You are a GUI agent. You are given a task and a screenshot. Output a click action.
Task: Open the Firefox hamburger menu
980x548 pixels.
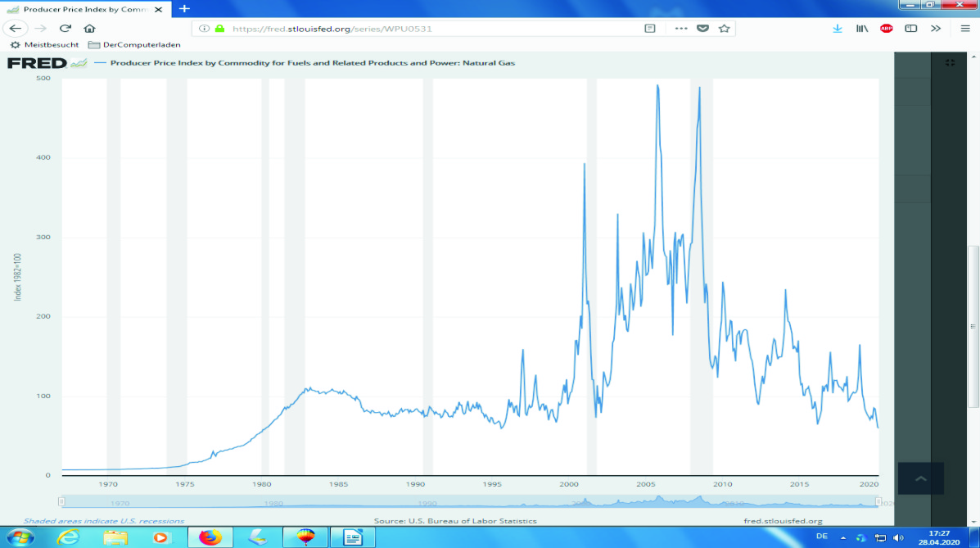tap(964, 28)
